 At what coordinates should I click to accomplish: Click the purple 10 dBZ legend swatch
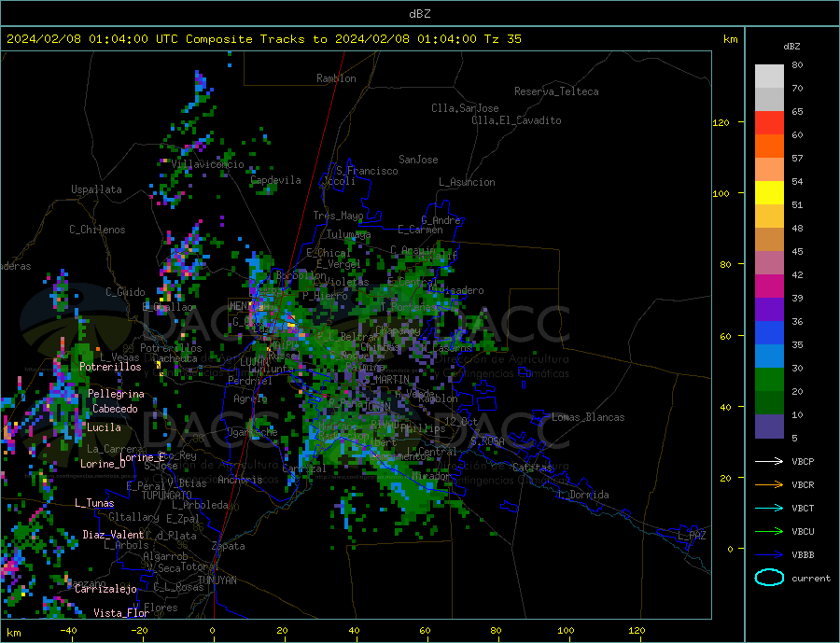tap(769, 426)
